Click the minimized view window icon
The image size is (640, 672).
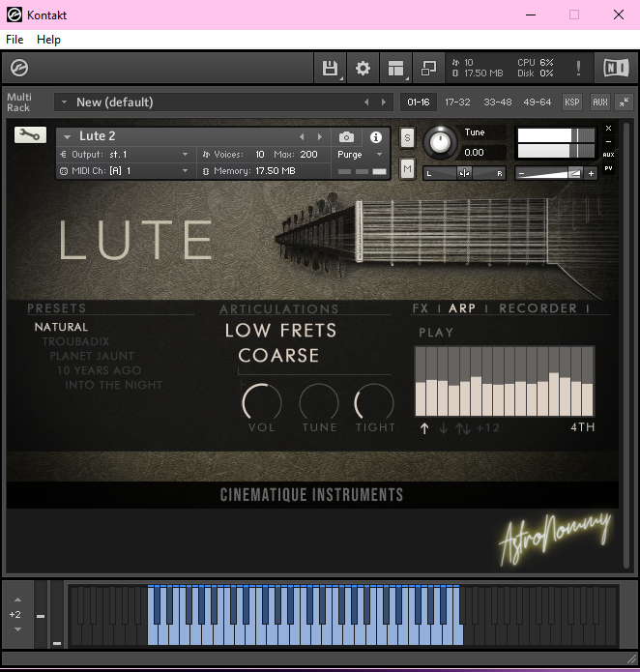click(x=428, y=68)
